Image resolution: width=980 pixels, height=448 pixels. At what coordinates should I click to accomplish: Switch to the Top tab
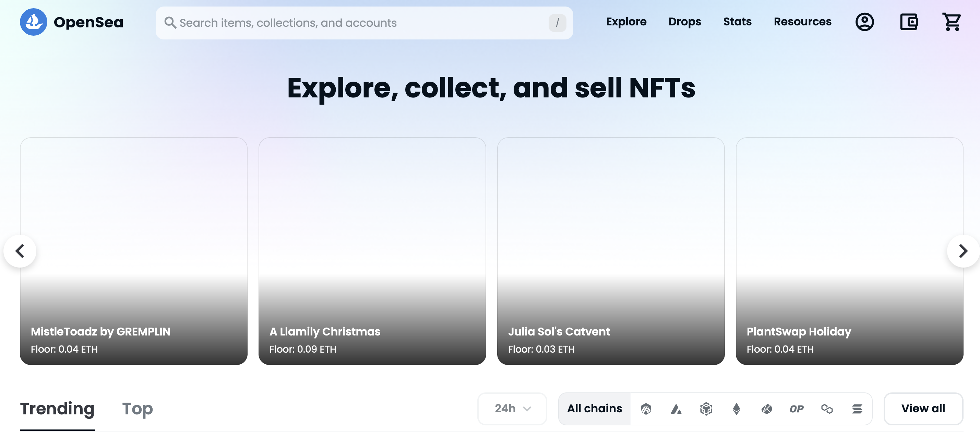[138, 409]
